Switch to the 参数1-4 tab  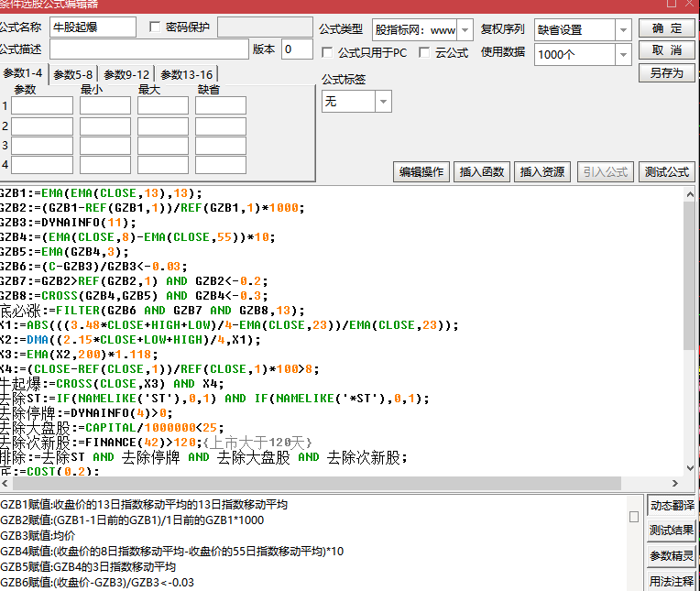(x=22, y=72)
